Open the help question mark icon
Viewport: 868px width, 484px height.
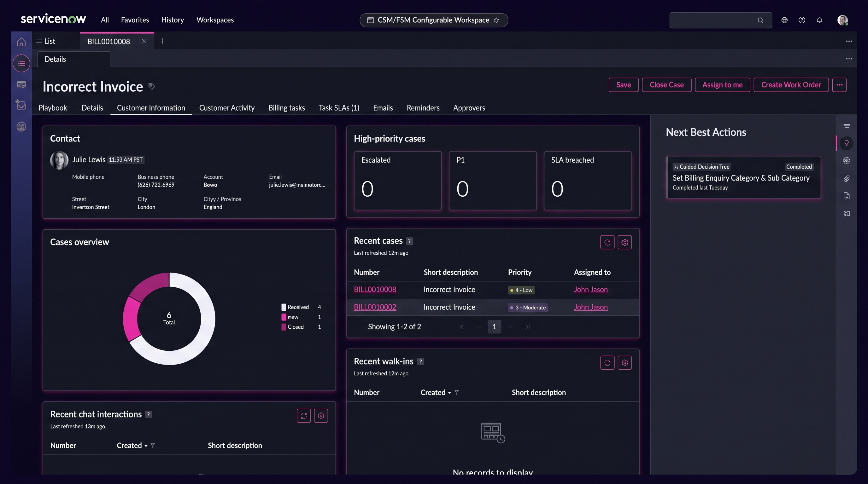tap(802, 20)
